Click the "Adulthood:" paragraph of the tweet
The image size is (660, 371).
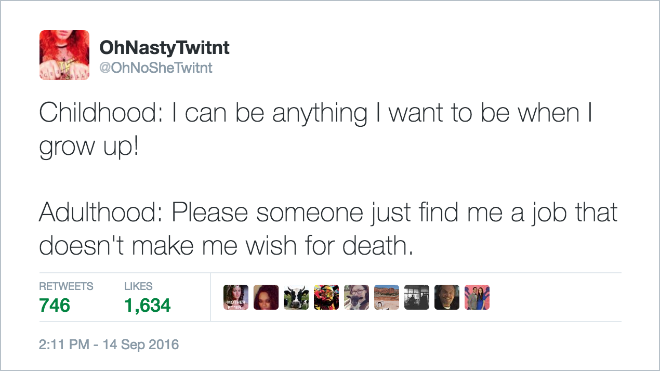pos(328,229)
